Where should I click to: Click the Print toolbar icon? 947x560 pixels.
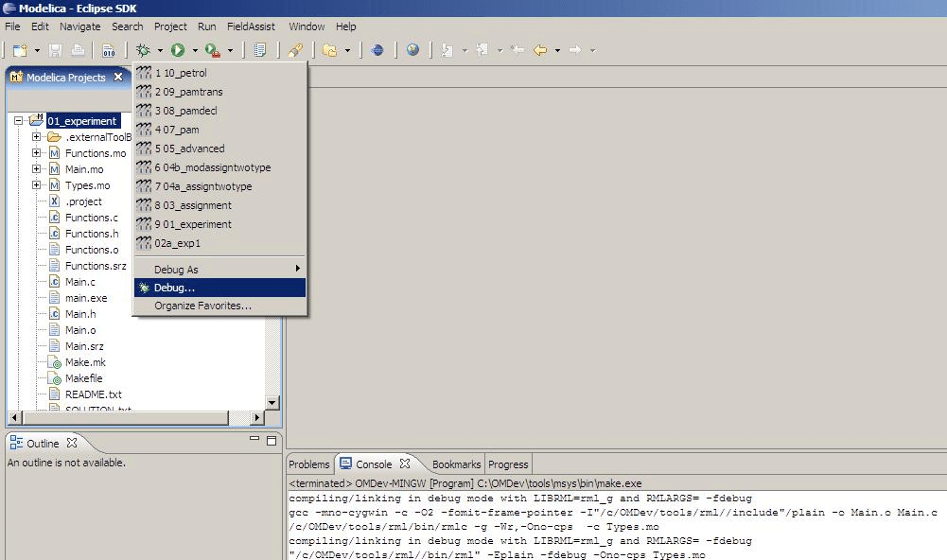click(79, 50)
